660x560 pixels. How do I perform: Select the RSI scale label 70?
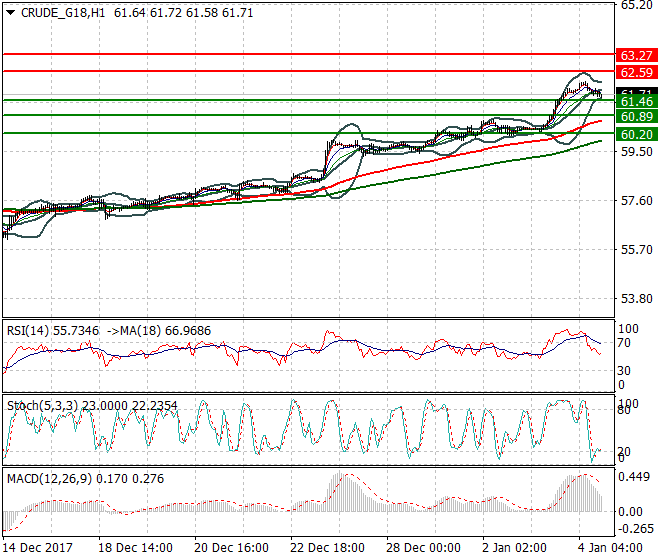point(624,343)
